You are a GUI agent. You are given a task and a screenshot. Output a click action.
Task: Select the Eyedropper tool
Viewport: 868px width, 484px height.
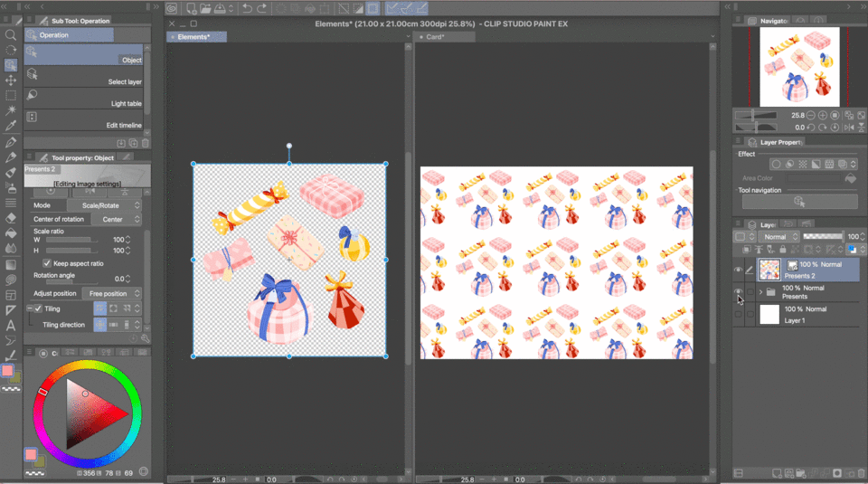point(11,126)
